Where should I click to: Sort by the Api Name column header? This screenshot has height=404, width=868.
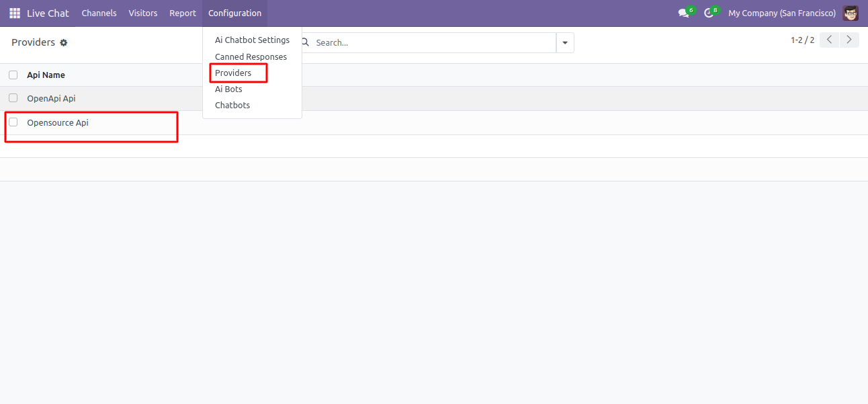pos(46,75)
